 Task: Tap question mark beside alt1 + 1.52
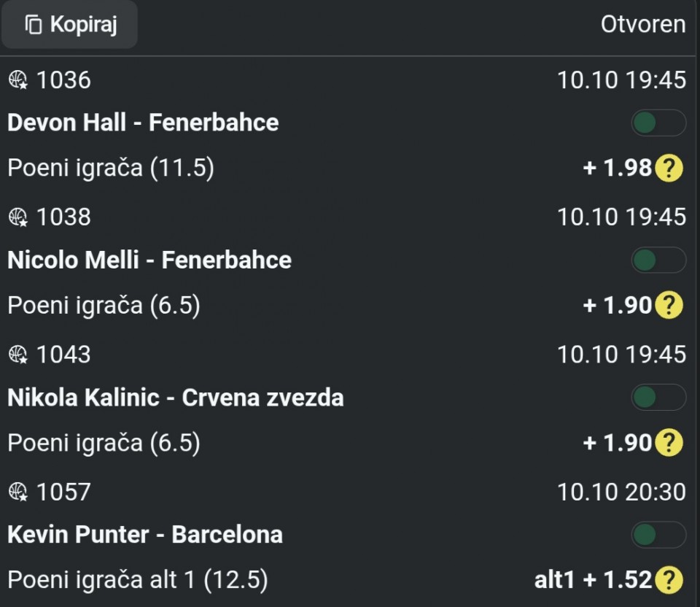pyautogui.click(x=669, y=580)
